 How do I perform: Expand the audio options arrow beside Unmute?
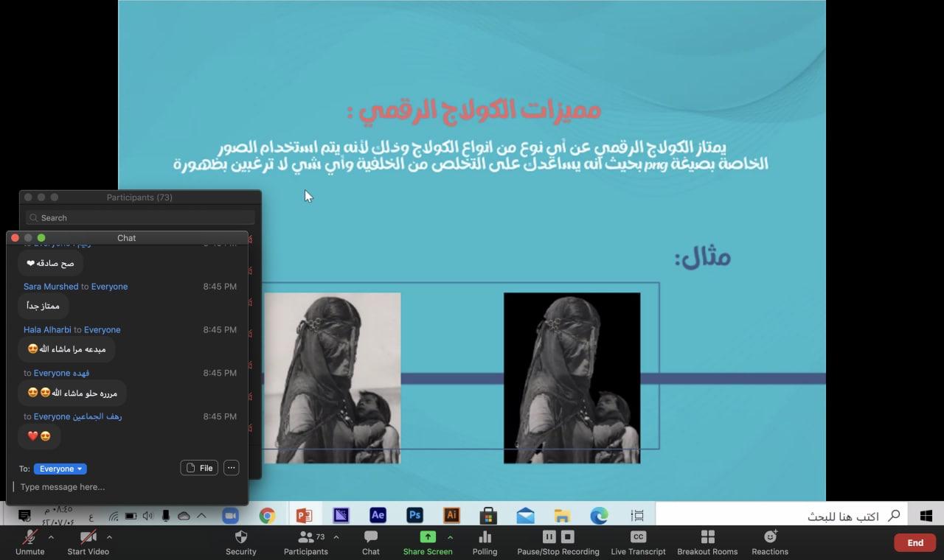pos(51,536)
